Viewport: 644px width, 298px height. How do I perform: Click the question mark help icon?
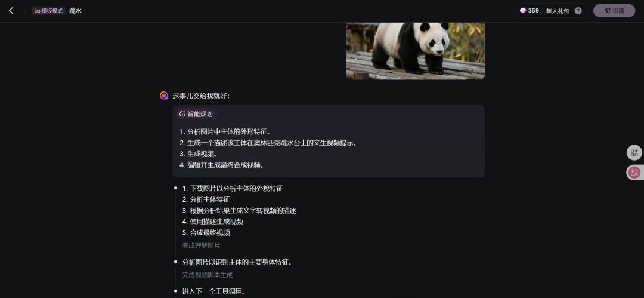point(578,11)
